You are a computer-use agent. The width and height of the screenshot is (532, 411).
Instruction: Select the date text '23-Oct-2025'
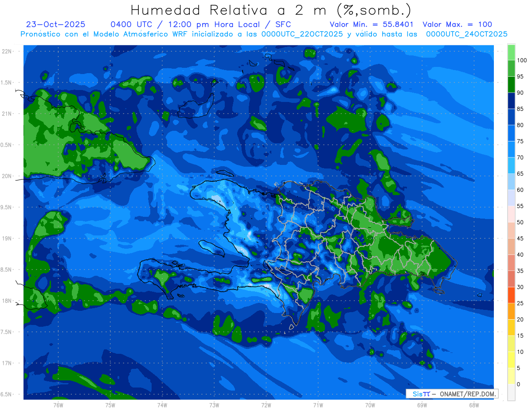pyautogui.click(x=56, y=24)
